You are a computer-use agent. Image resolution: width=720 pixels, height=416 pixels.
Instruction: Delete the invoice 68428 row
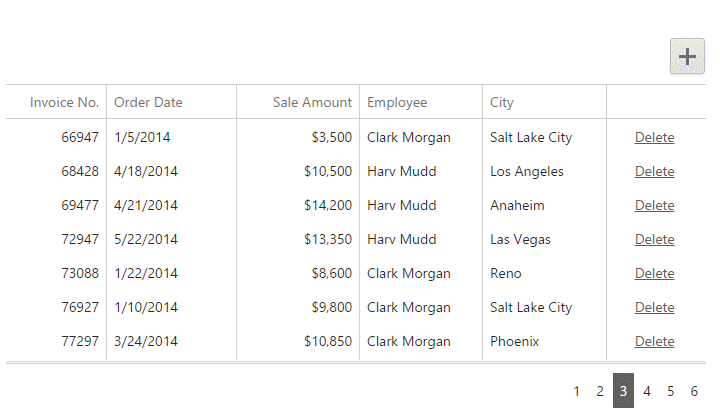click(x=654, y=171)
